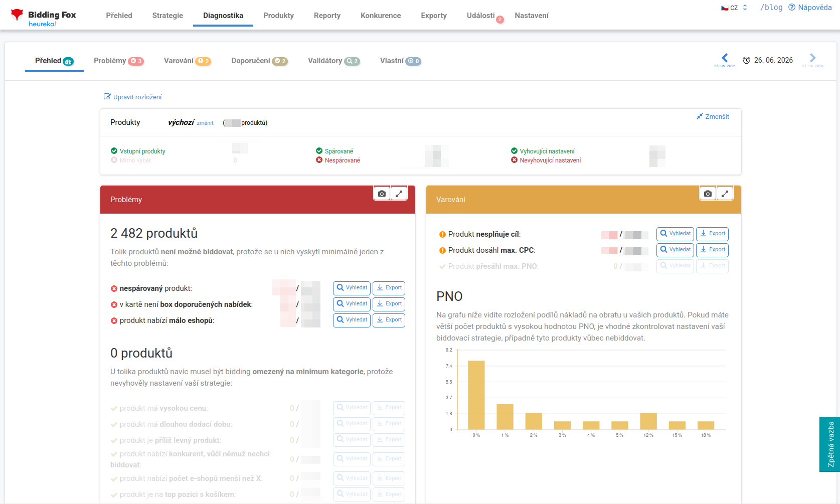Toggle Nespárované red cross filter

(319, 160)
